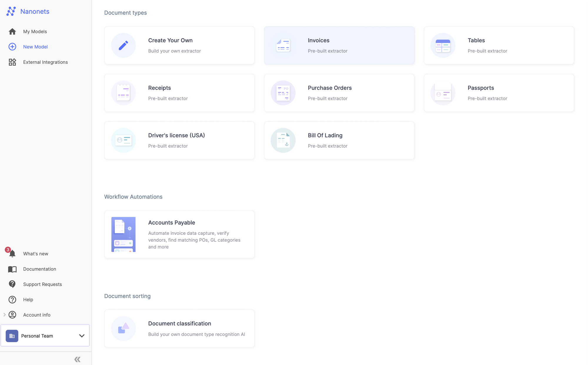Enable the External Integrations menu item
Screen dimensions: 588x365
[x=46, y=62]
